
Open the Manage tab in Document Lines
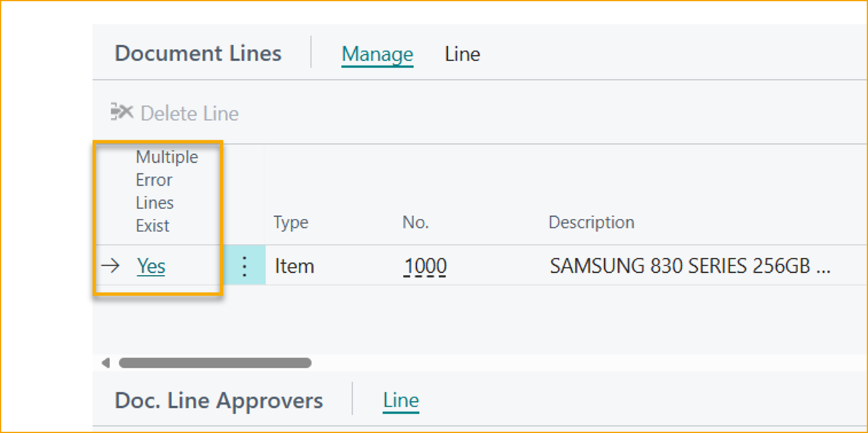(x=377, y=55)
